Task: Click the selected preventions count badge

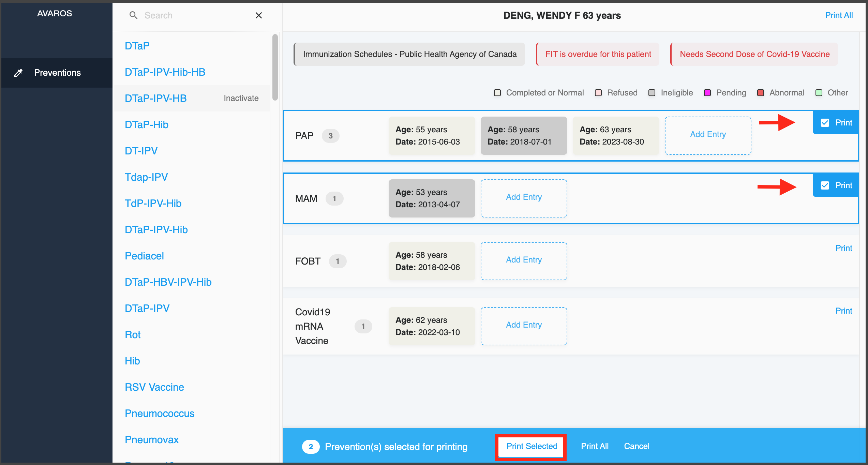Action: [x=311, y=447]
